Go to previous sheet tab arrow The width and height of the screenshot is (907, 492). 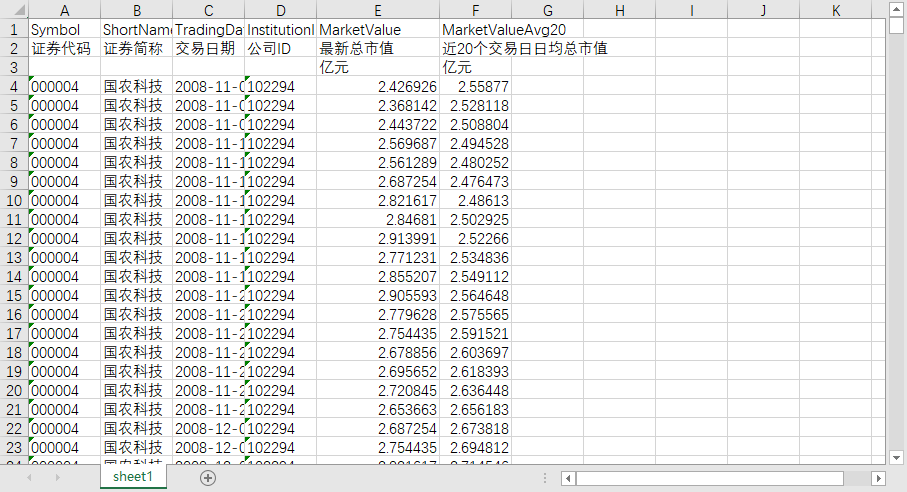click(x=29, y=478)
